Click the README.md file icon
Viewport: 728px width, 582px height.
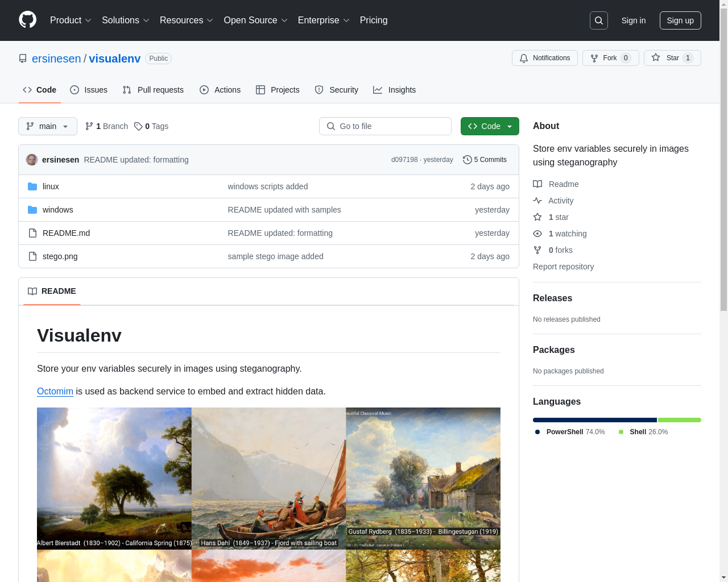coord(32,233)
